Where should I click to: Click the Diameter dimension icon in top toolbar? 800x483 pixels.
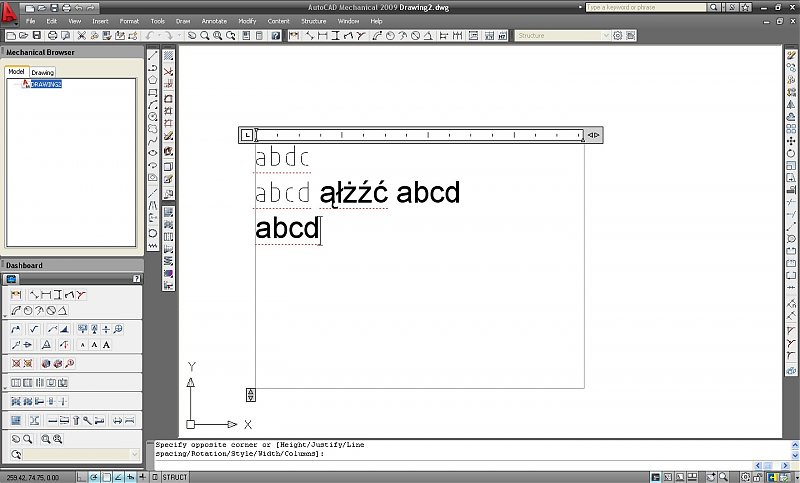415,36
